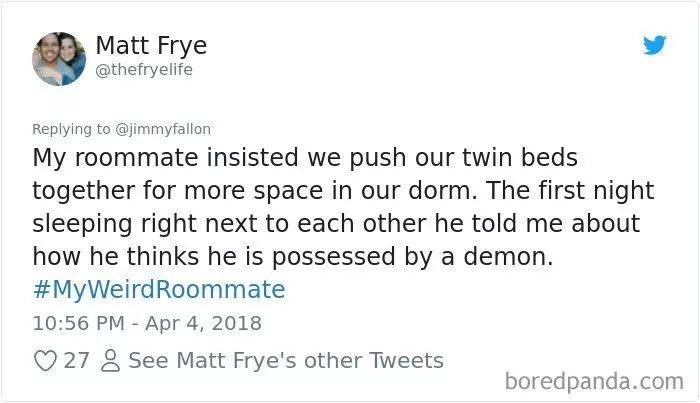Open the Matt Frye display name
This screenshot has height=403, width=700.
point(151,46)
